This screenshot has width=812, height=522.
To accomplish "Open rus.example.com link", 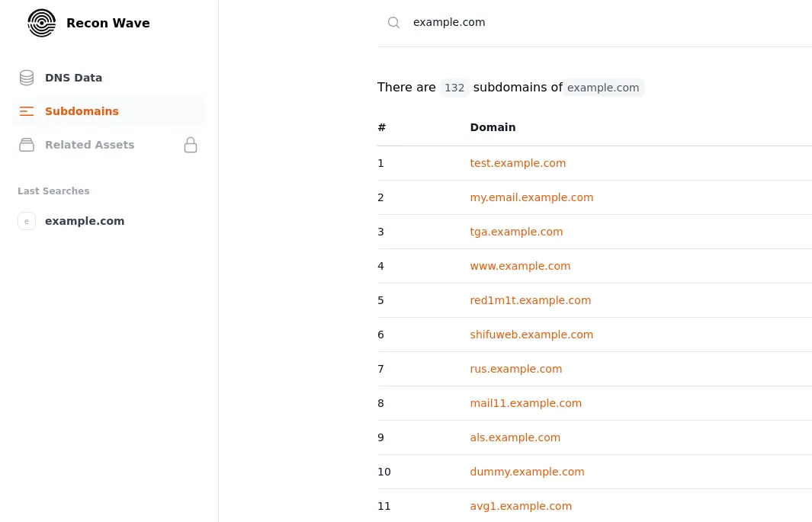I will tap(515, 369).
